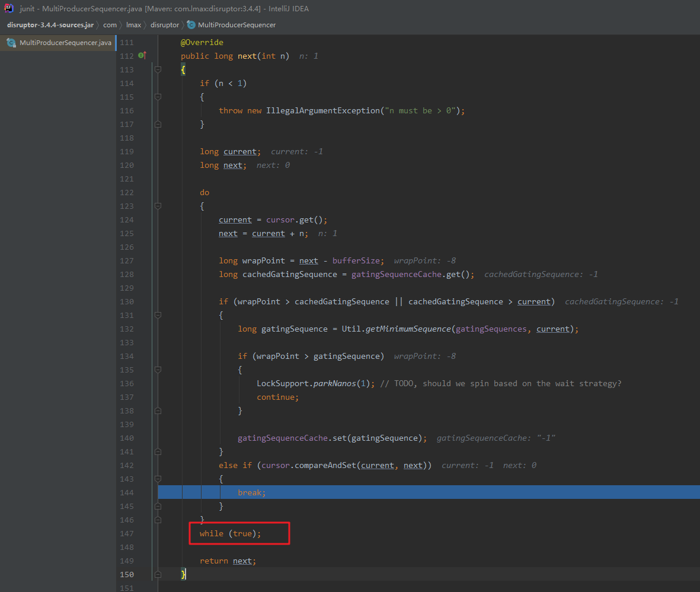Click the file icon on the MultiProducerSequencer.java tab
The height and width of the screenshot is (592, 700).
11,43
